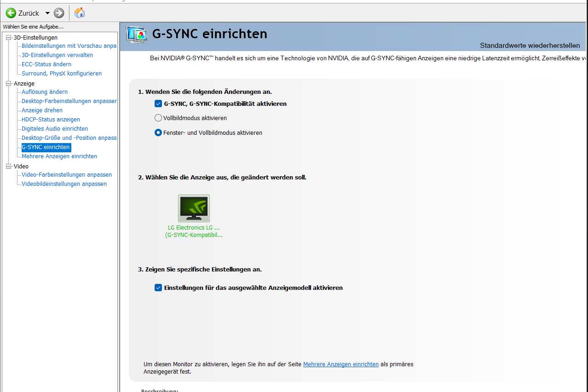Select Vollbildmodus aktivieren radio button
The width and height of the screenshot is (588, 392).
coord(158,118)
